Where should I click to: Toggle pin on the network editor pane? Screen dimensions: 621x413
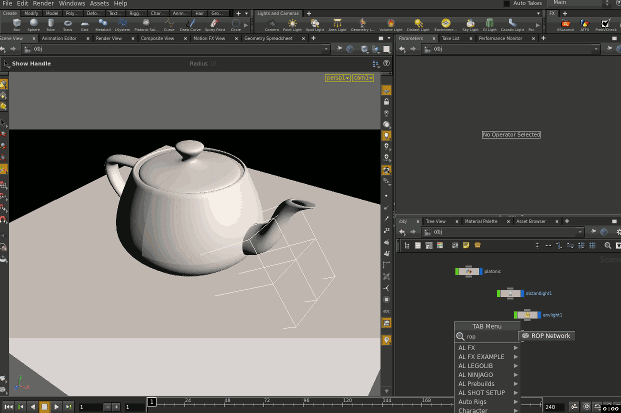(x=593, y=232)
